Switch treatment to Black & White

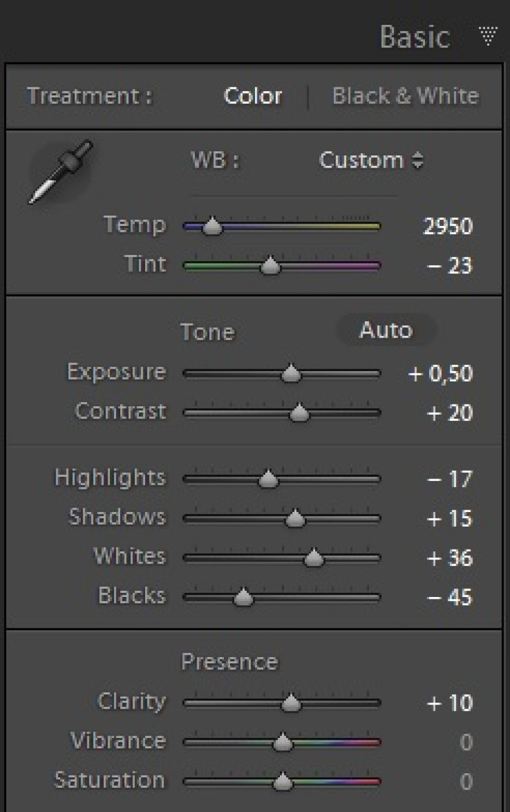coord(406,96)
